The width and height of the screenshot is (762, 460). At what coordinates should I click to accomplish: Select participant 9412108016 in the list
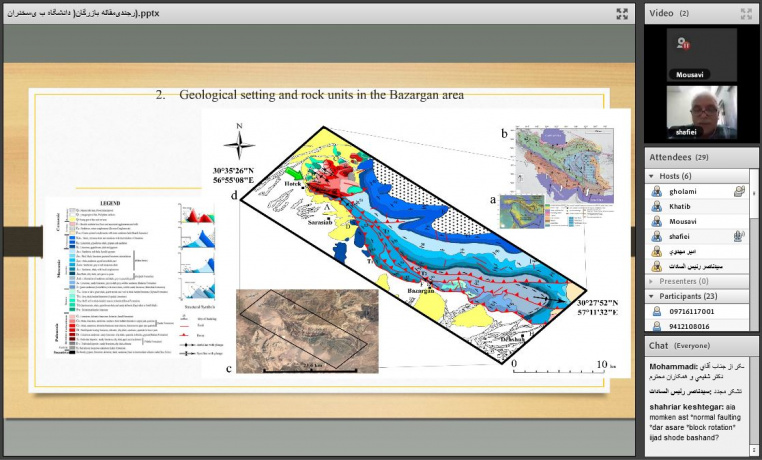[688, 326]
